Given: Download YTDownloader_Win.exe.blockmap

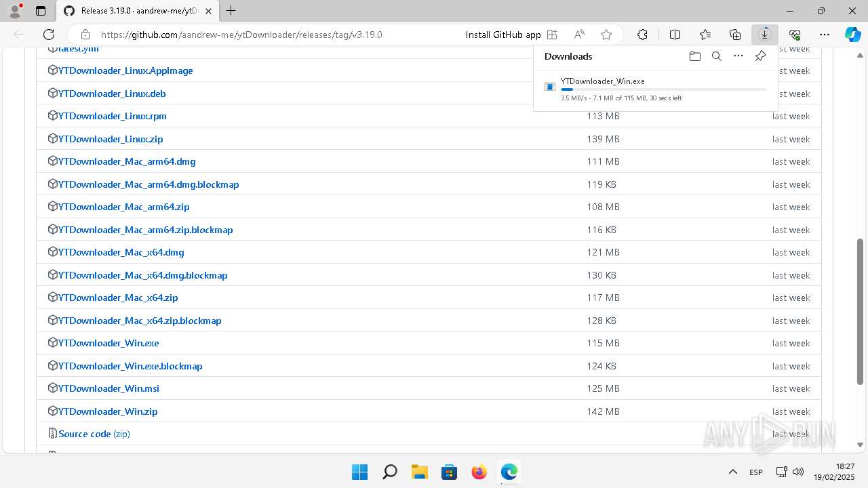Looking at the screenshot, I should (130, 366).
